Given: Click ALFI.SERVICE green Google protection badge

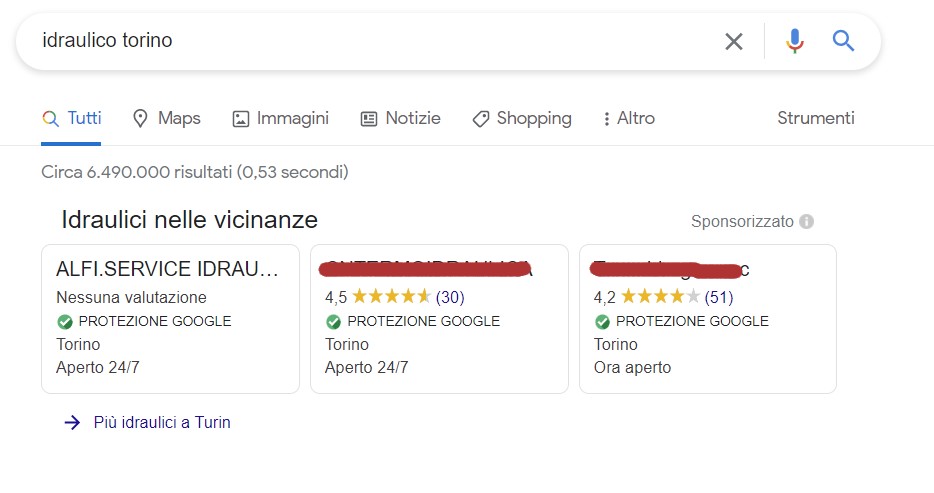Looking at the screenshot, I should (65, 322).
